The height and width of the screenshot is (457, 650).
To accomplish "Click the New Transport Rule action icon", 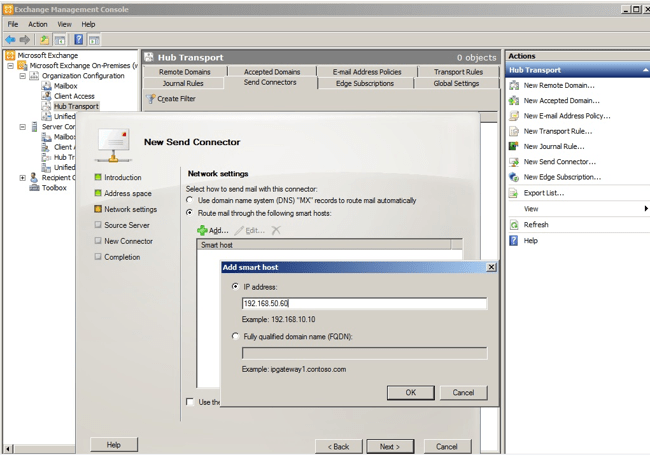I will point(514,131).
